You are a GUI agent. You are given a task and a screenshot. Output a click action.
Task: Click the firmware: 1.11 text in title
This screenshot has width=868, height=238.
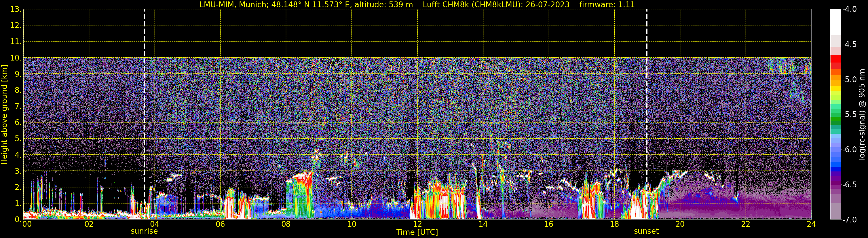[607, 4]
